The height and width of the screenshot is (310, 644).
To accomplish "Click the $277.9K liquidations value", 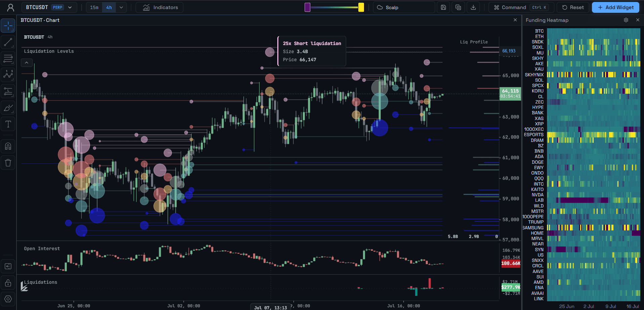I will (511, 287).
